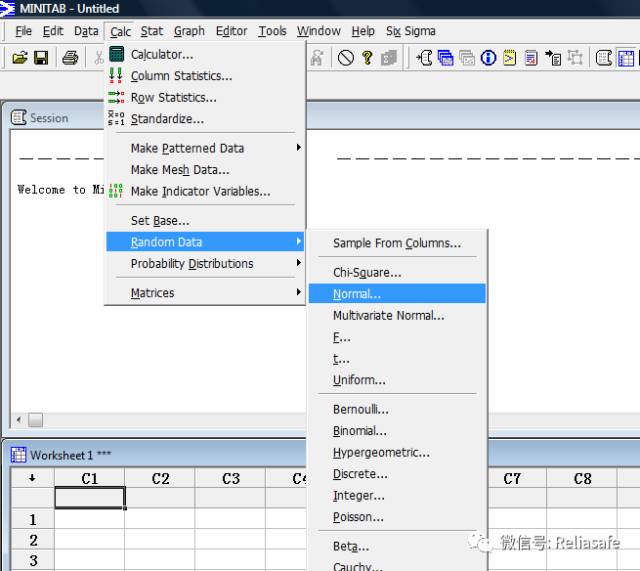This screenshot has width=640, height=571.
Task: Select Hypergeometric random data option
Action: pos(397,453)
